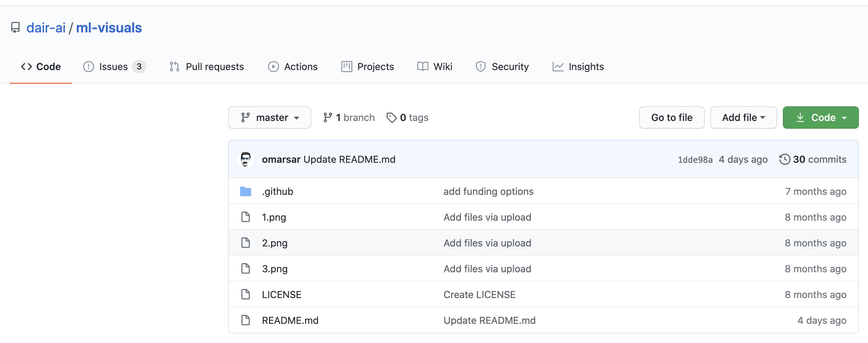868x343 pixels.
Task: Click the history clock icon near commits
Action: pyautogui.click(x=785, y=159)
